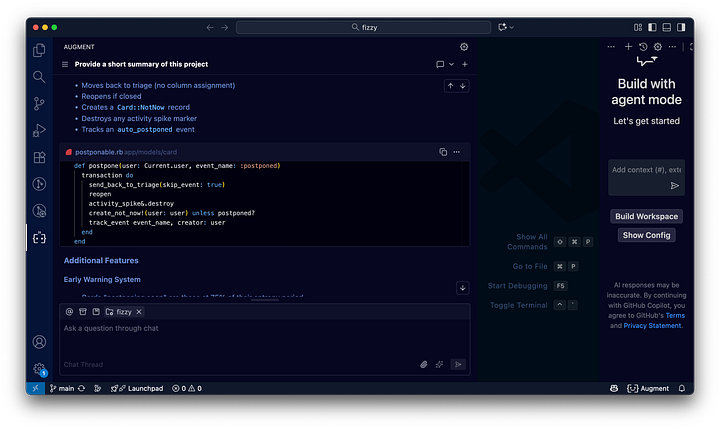The image size is (720, 429).
Task: Synchronize changes in status bar
Action: tap(82, 389)
